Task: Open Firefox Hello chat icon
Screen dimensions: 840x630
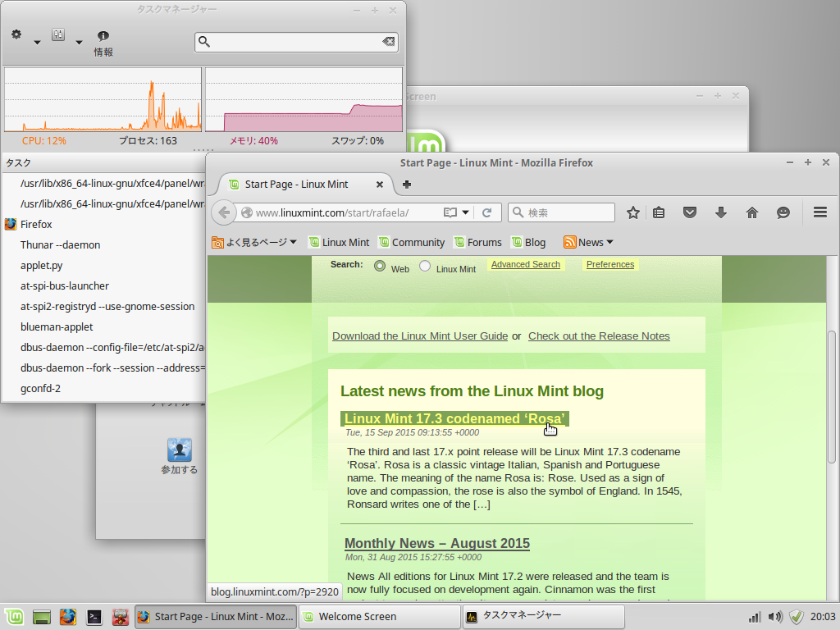Action: tap(783, 212)
